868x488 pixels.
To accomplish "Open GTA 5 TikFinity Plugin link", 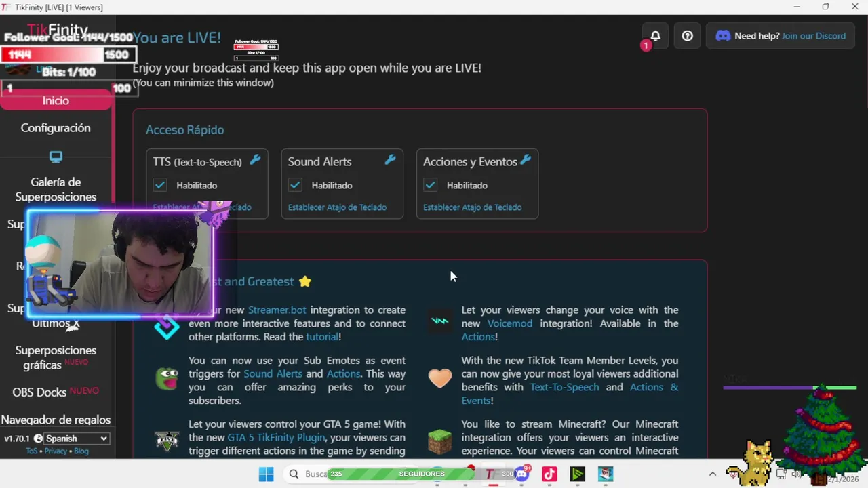I will 276,437.
